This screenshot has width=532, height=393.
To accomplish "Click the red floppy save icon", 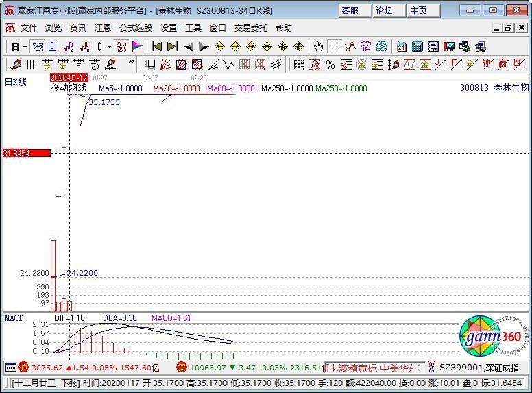I will click(449, 47).
